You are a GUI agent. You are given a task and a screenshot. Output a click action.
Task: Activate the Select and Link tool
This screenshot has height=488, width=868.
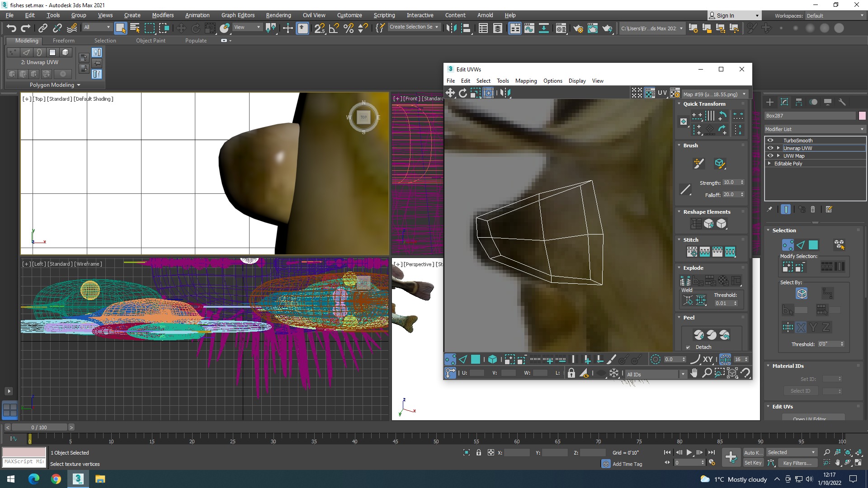[x=42, y=28]
